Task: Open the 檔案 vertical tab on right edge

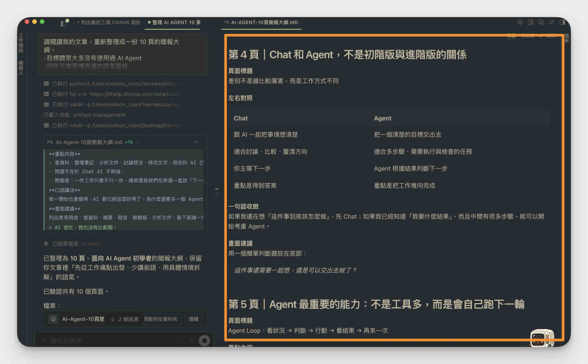Action: point(567,37)
